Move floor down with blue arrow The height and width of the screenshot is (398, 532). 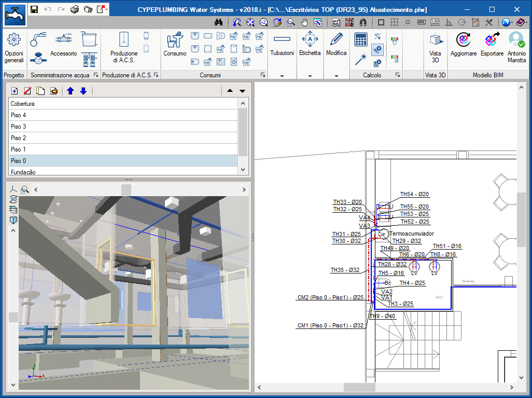[83, 91]
